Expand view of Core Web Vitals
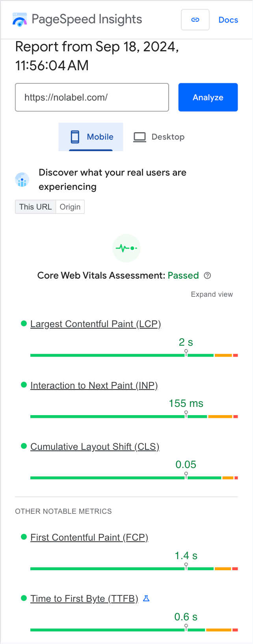Viewport: 253px width, 644px height. pyautogui.click(x=212, y=294)
